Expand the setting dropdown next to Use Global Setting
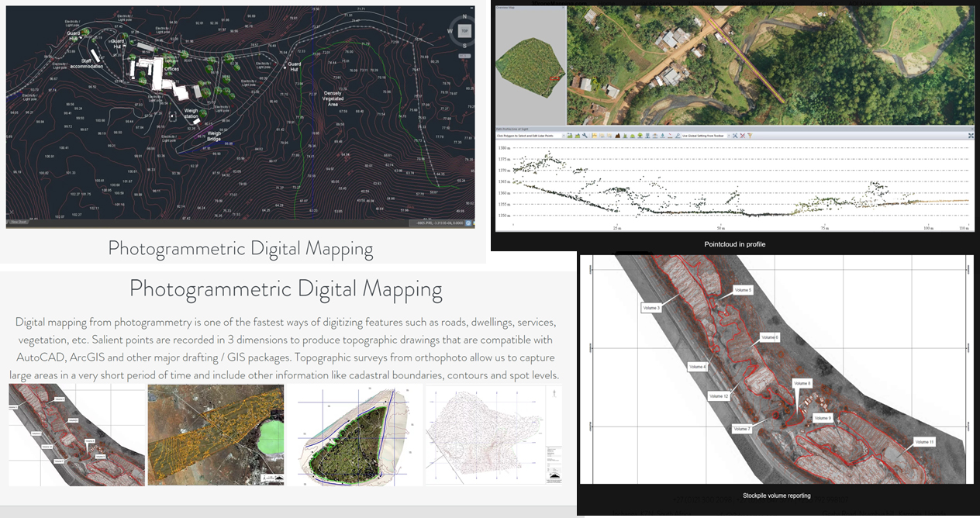The image size is (980, 518). [728, 136]
